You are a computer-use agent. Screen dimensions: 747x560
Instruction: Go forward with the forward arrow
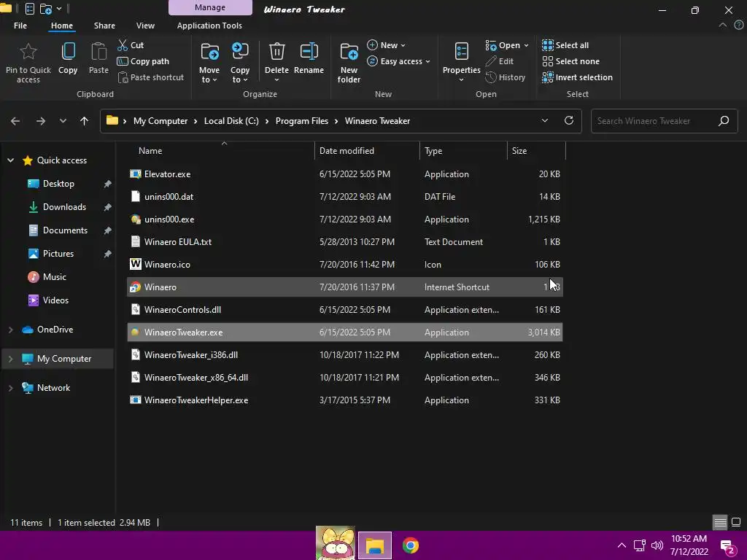coord(41,121)
